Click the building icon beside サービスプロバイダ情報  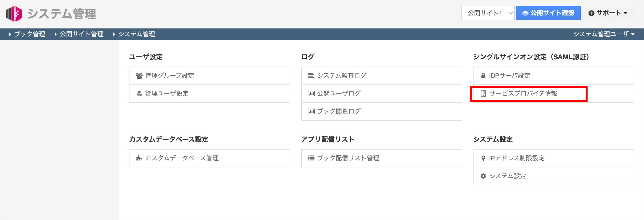click(483, 94)
